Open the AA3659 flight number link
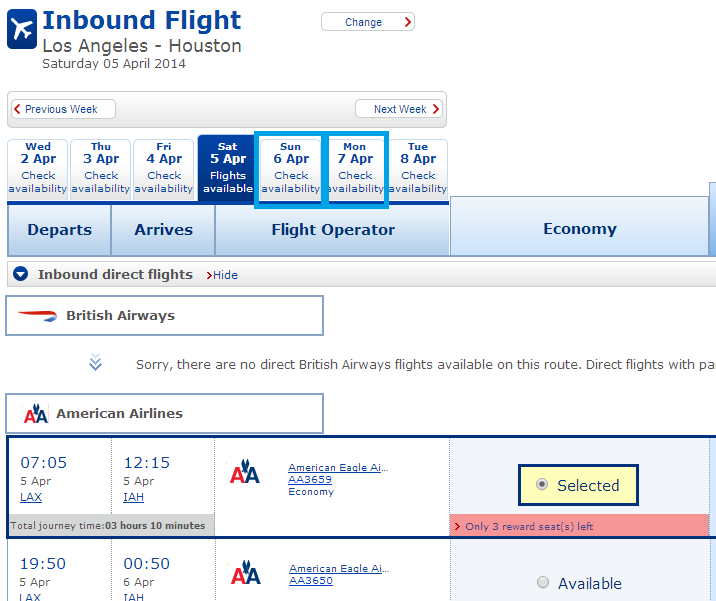Screen dimensions: 716x601 [x=310, y=480]
